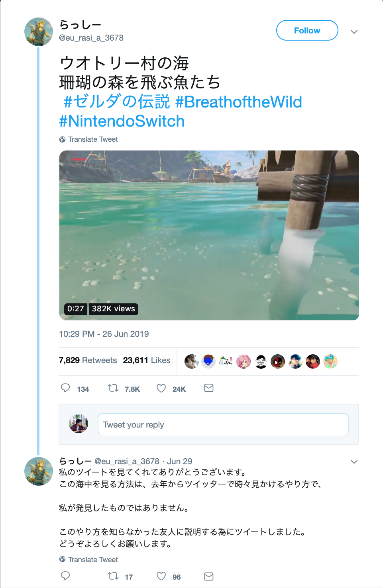The image size is (383, 588).
Task: Click the envelope icon on the reply tweet
Action: click(208, 575)
